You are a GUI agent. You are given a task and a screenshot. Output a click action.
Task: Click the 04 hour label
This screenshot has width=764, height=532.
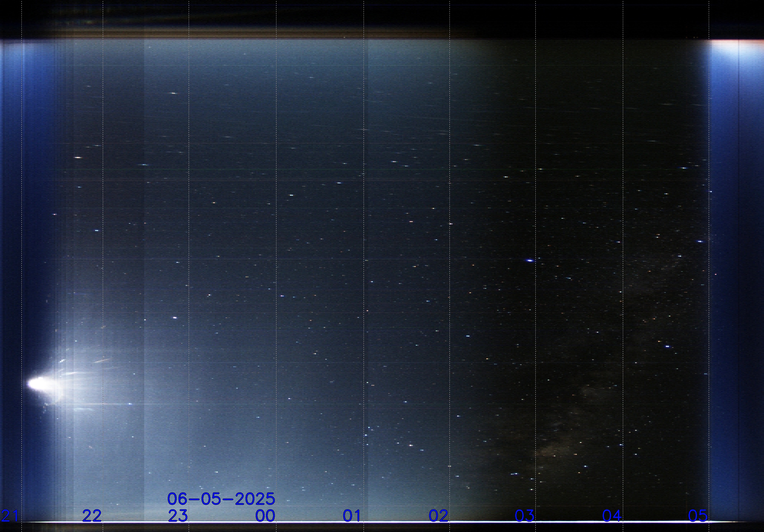pos(612,516)
